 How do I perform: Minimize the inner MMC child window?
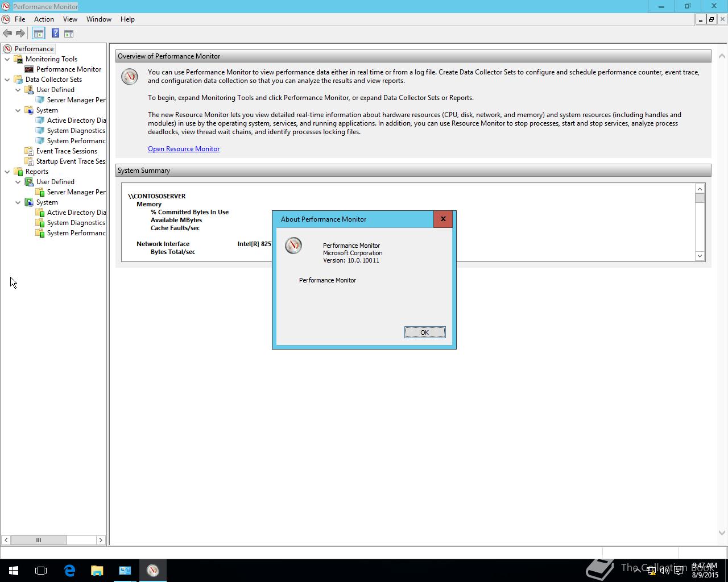point(700,19)
